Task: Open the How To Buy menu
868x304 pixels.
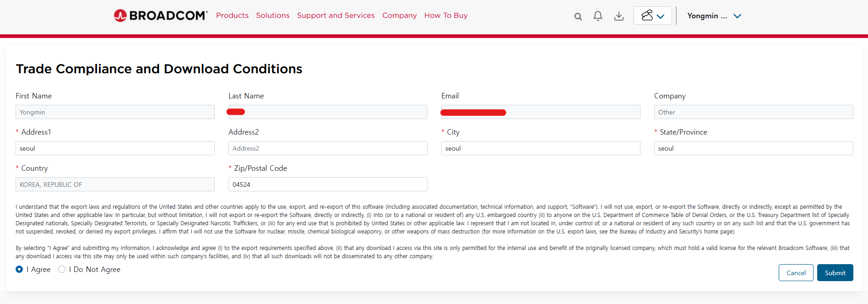Action: click(446, 16)
